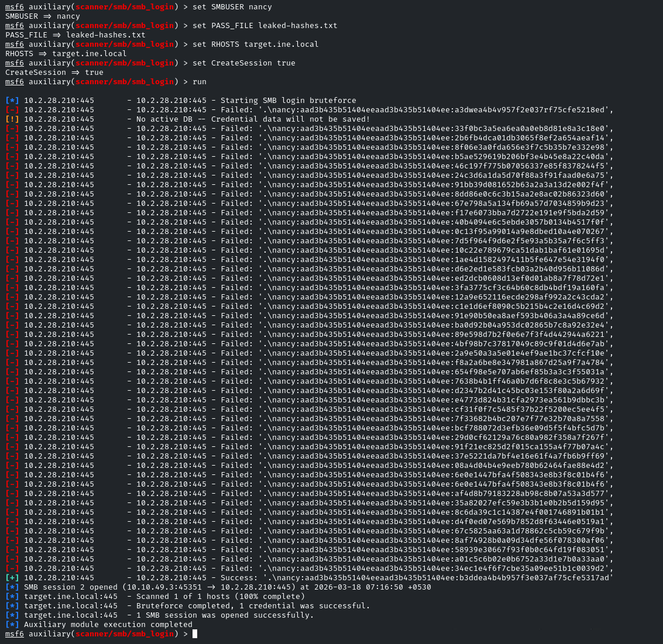Click failed hash 10c22e789679ca51dab1baf61e01695d
Viewport: 663px width, 644px height.
coord(530,250)
